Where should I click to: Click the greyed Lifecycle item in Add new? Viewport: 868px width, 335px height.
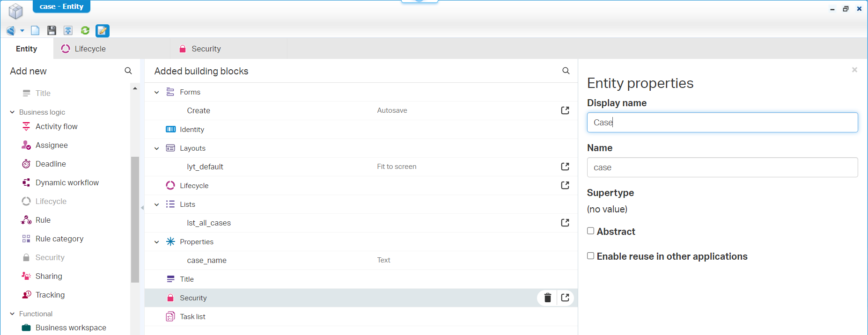[x=51, y=201]
